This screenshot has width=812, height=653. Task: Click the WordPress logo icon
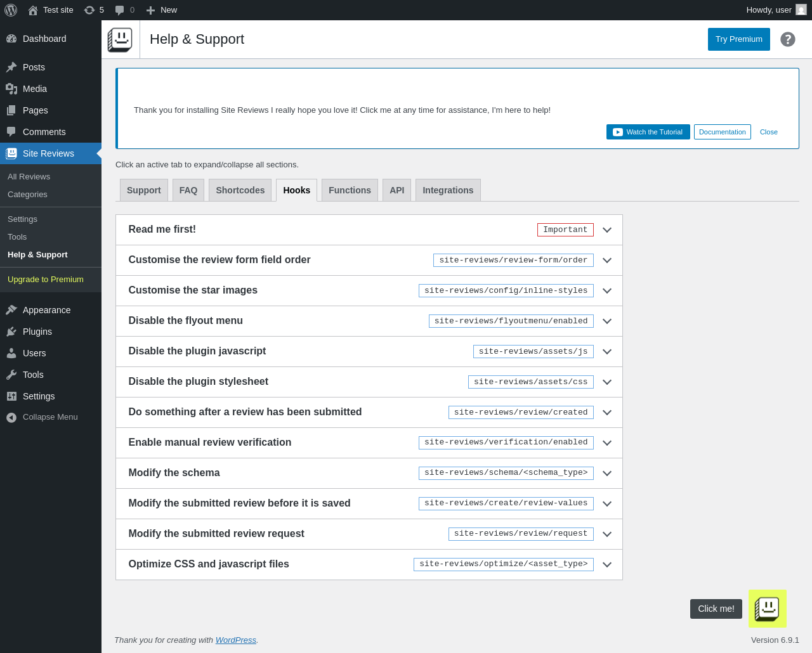pyautogui.click(x=11, y=10)
